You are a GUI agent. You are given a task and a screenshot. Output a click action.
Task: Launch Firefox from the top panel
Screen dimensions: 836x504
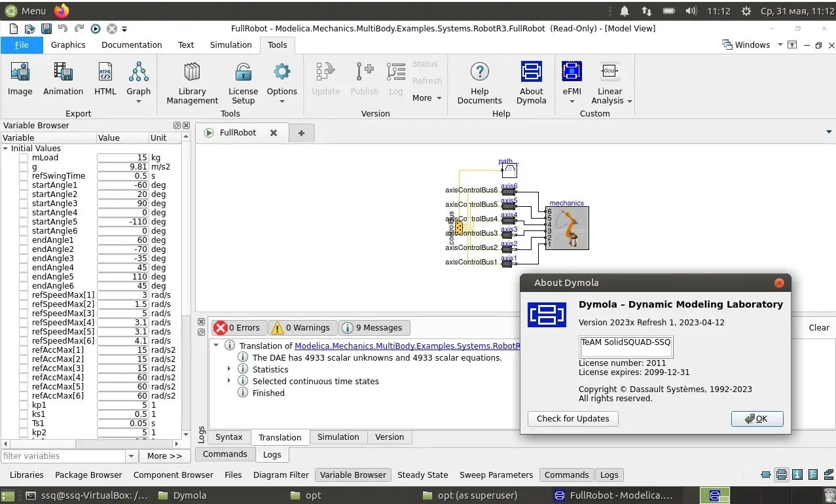pos(62,10)
